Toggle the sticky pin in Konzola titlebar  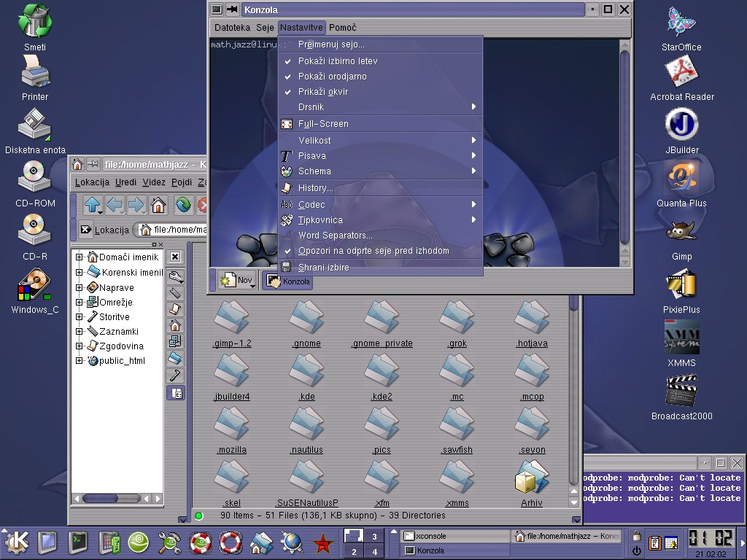point(233,9)
